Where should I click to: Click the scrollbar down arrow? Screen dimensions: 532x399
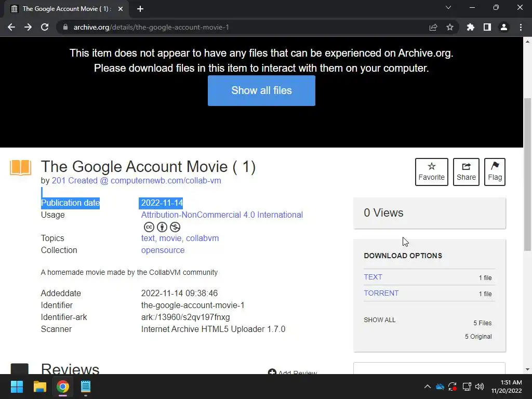pos(527,369)
